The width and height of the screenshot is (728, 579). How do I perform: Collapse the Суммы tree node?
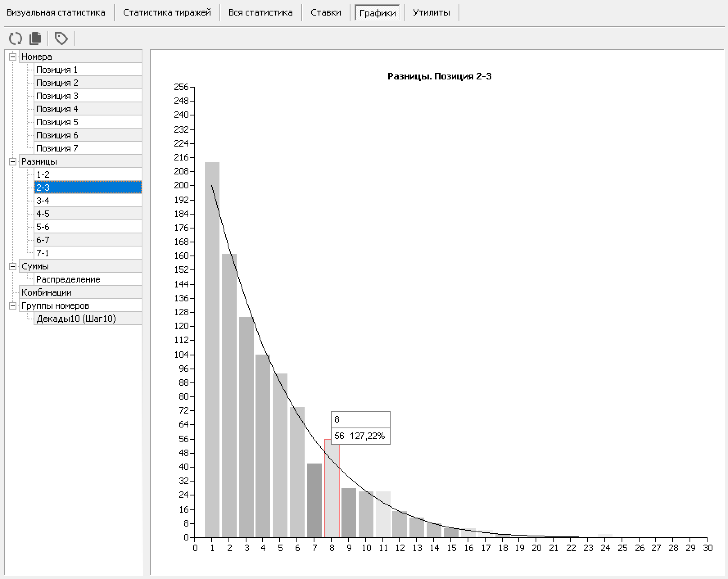point(13,266)
